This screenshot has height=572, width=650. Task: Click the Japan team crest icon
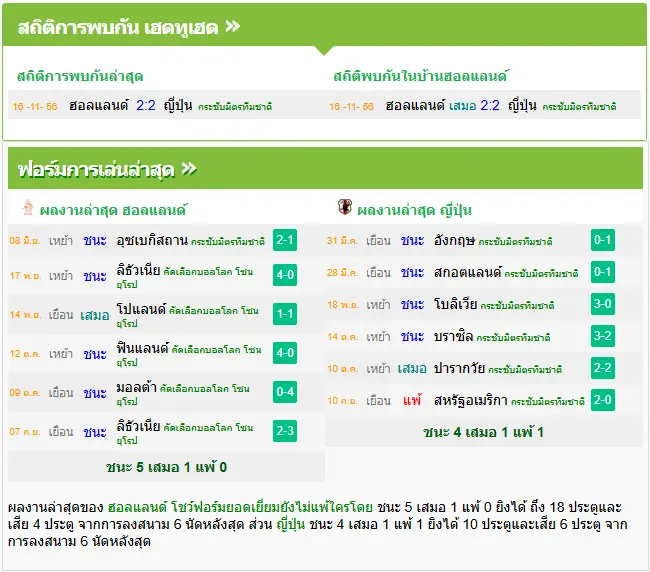(344, 207)
